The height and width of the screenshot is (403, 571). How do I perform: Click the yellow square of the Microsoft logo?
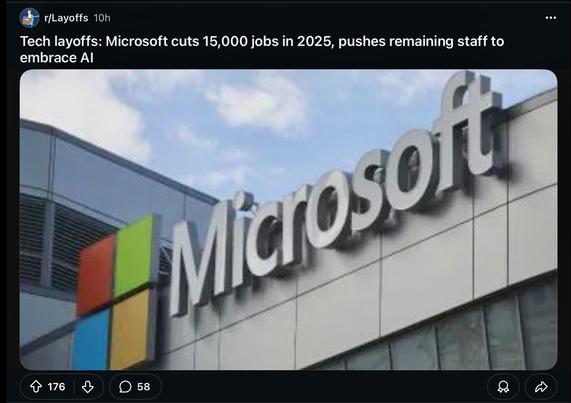[x=130, y=328]
